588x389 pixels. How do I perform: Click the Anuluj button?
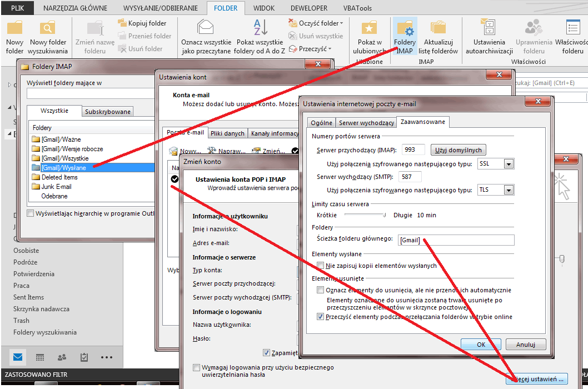coord(526,345)
